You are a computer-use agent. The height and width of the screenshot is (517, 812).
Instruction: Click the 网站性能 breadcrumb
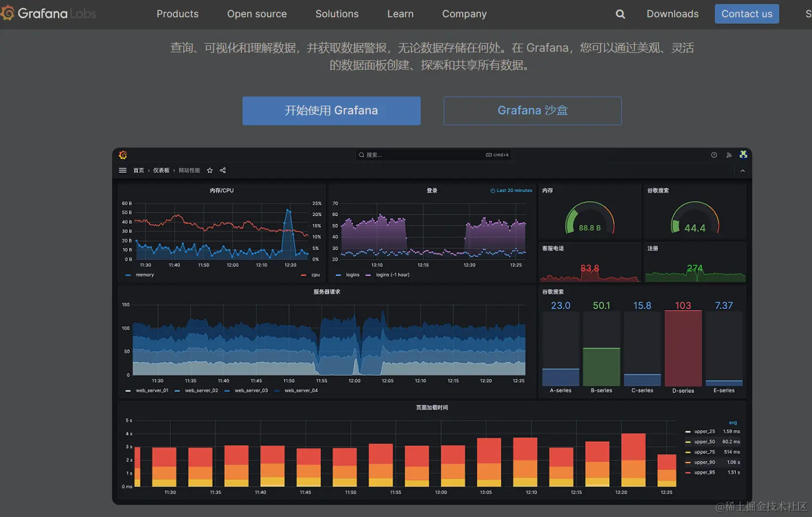[189, 171]
